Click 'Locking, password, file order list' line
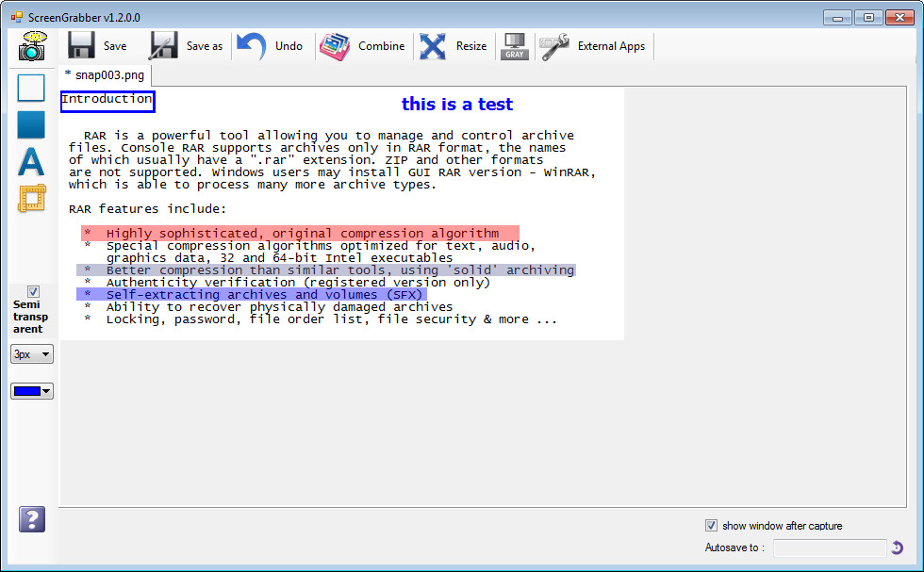Screen dimensions: 924x572 (x=331, y=319)
